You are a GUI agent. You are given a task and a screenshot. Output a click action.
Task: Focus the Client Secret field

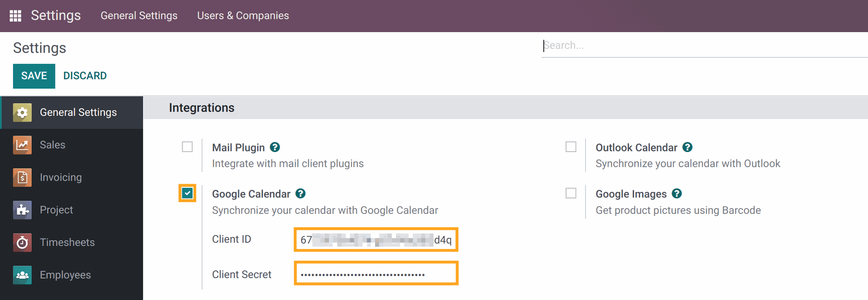pos(376,274)
